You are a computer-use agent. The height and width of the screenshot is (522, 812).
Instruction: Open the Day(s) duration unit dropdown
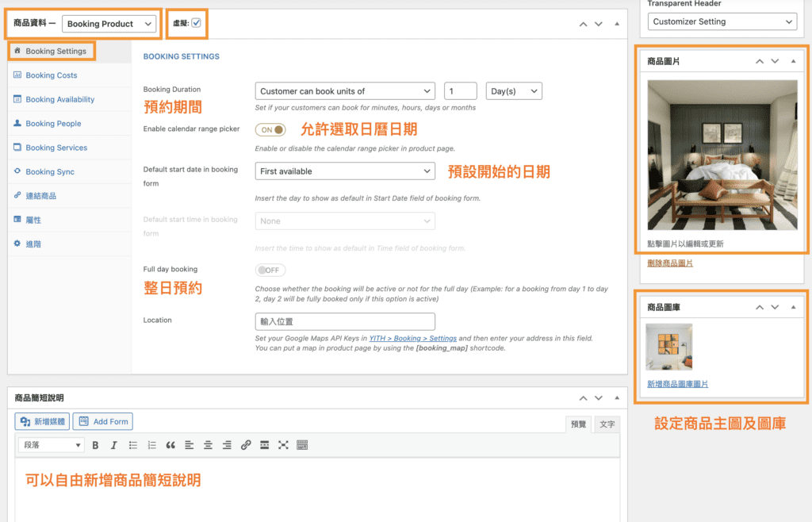513,91
